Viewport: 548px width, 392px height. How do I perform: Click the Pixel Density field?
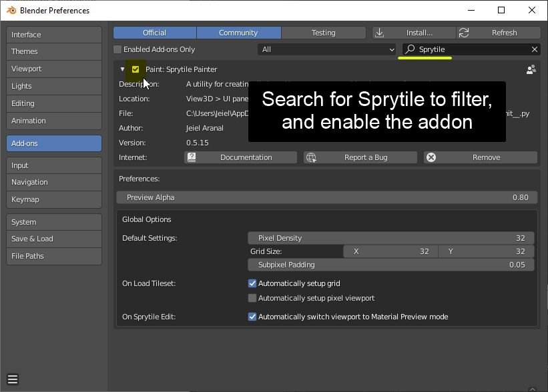[391, 238]
